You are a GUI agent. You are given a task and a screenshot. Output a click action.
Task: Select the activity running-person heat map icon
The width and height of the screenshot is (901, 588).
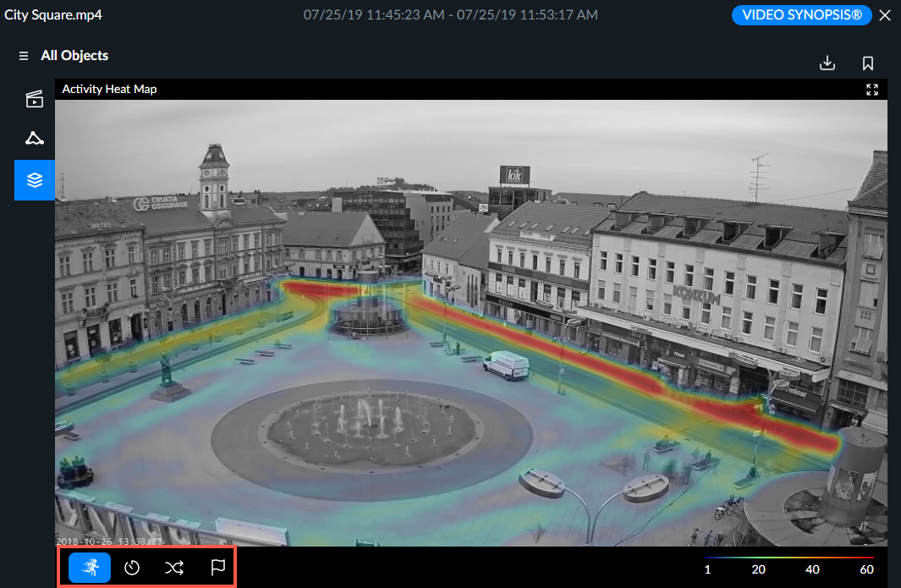[x=90, y=568]
